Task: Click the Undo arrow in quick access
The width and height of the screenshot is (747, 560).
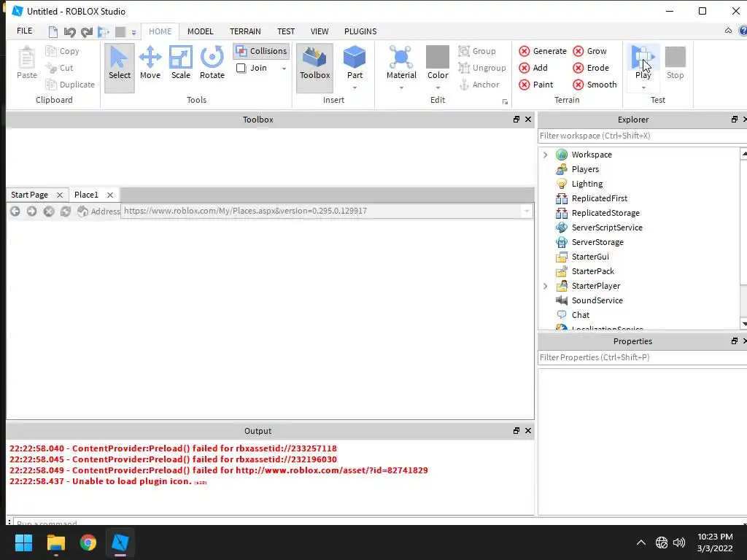Action: click(x=69, y=32)
